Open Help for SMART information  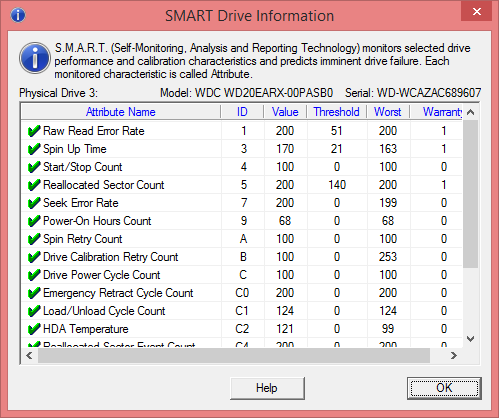click(267, 388)
